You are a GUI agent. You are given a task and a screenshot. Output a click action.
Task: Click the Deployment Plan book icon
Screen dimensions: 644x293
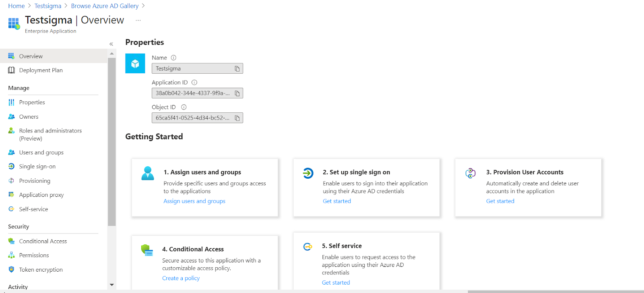click(x=11, y=70)
